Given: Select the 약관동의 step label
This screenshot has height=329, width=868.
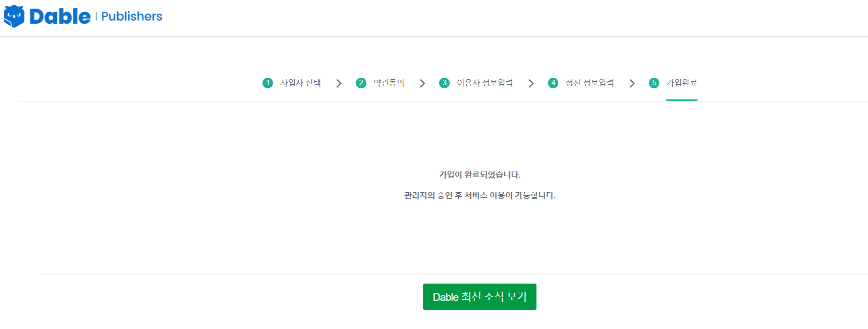Looking at the screenshot, I should tap(389, 83).
